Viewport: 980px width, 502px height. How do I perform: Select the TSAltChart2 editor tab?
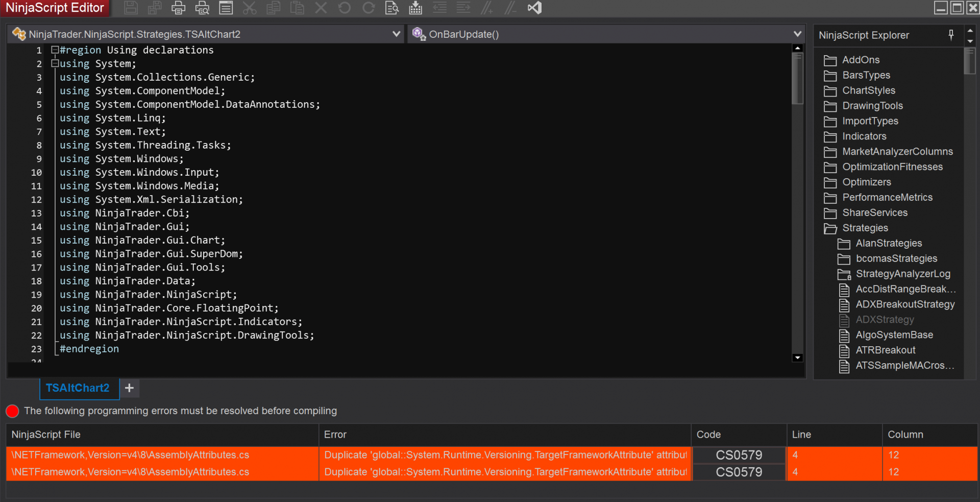(78, 388)
